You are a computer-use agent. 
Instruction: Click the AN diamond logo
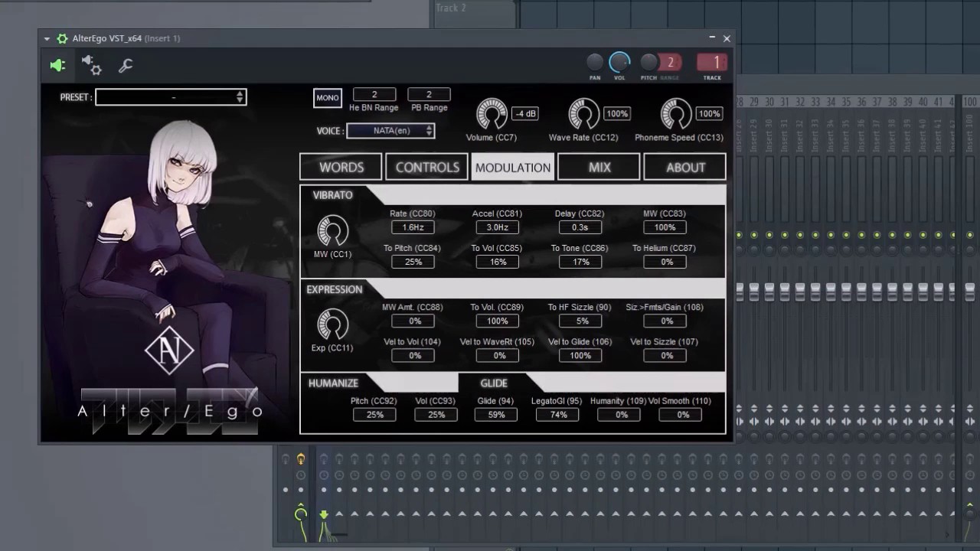[x=169, y=350]
